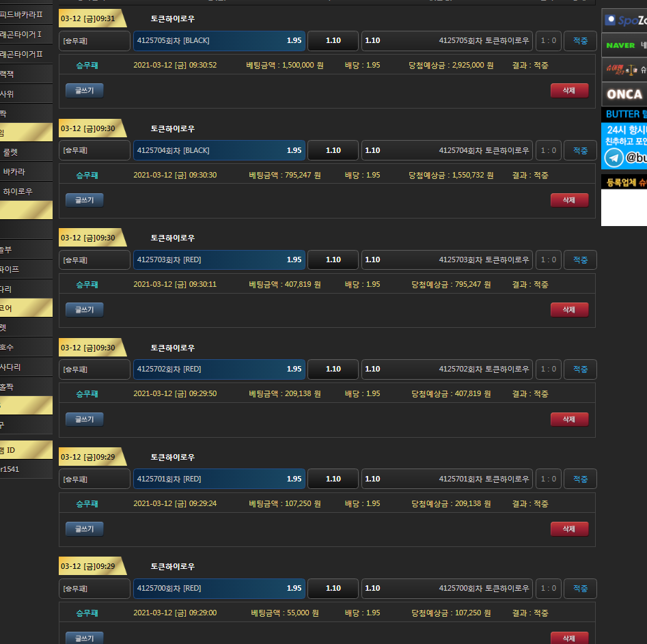The image size is (647, 644).
Task: Click 글쓰기 for round 4125705
Action: click(85, 90)
